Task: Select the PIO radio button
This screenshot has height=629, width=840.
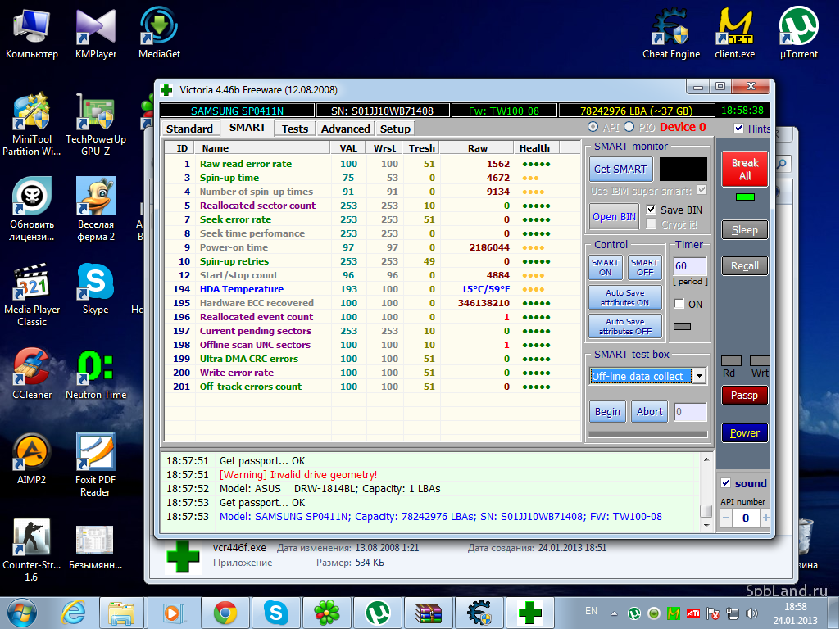Action: point(629,127)
